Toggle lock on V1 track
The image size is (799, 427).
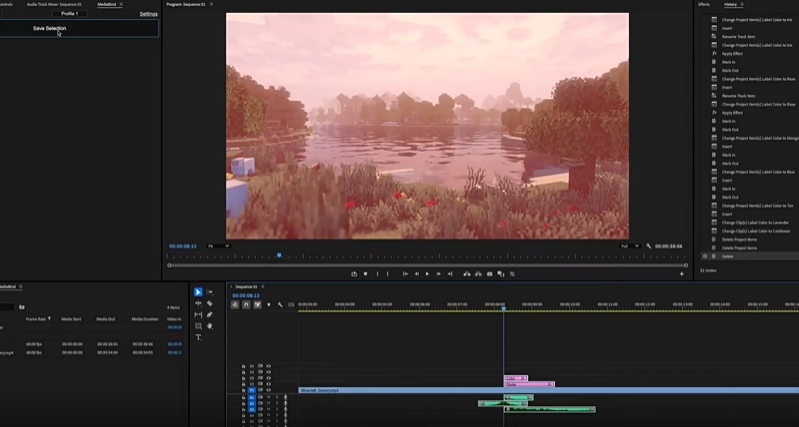pyautogui.click(x=243, y=390)
